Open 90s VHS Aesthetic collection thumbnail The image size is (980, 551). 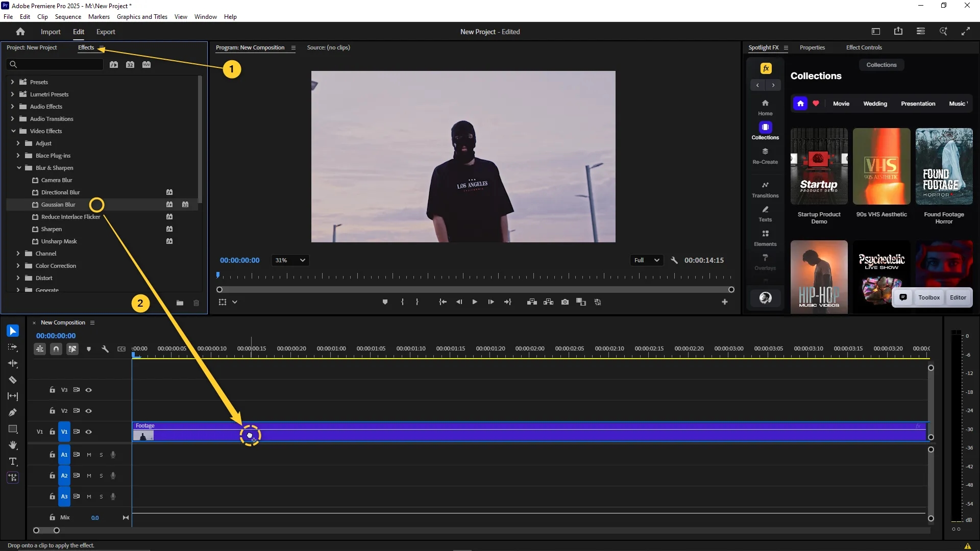click(881, 166)
